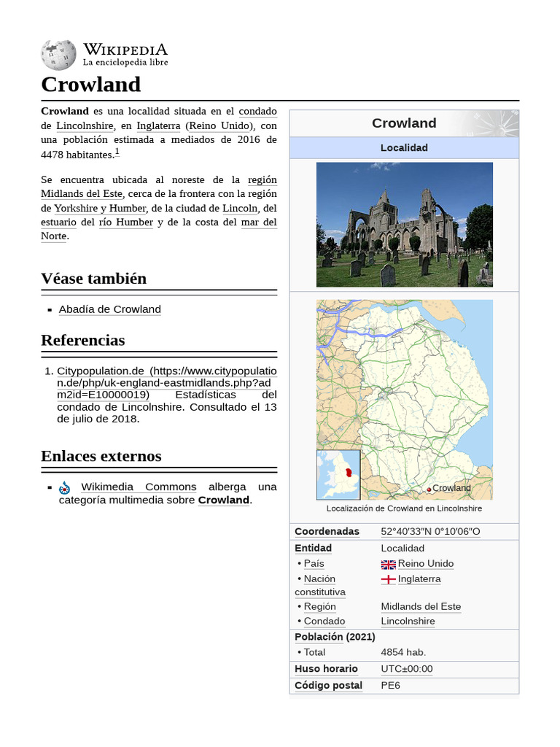Click the '4854 hab.' population value
This screenshot has width=560, height=747.
pos(403,653)
